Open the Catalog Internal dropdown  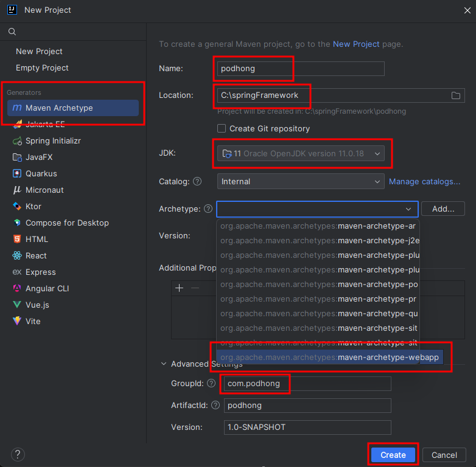[x=301, y=181]
